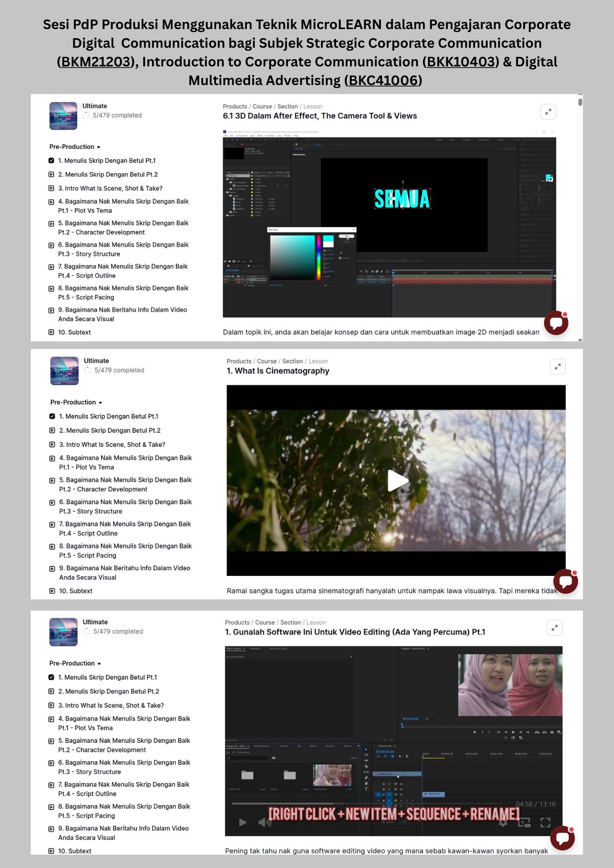Open the chat bubble beside the Video Editing lesson
The width and height of the screenshot is (614, 868).
pos(562,838)
